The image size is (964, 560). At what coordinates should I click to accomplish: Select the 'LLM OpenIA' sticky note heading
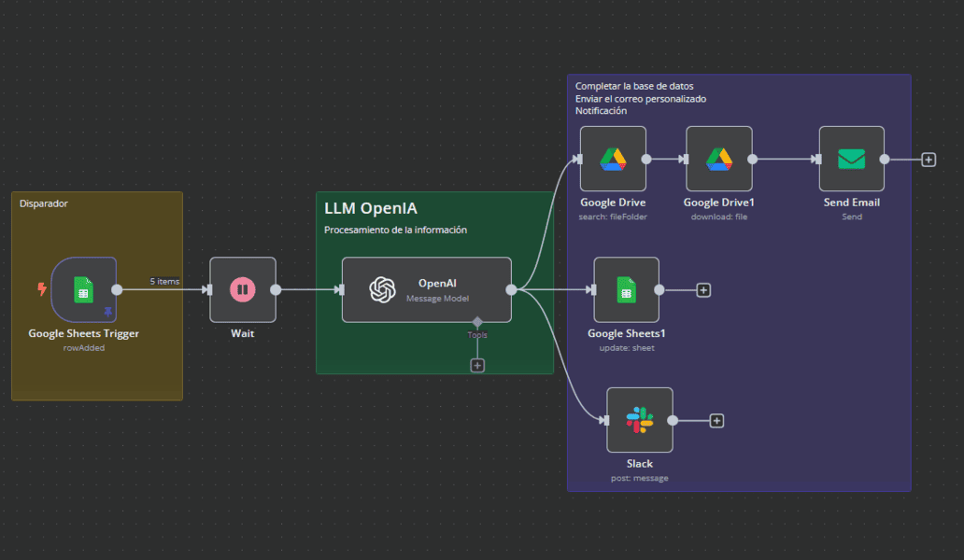[x=371, y=208]
